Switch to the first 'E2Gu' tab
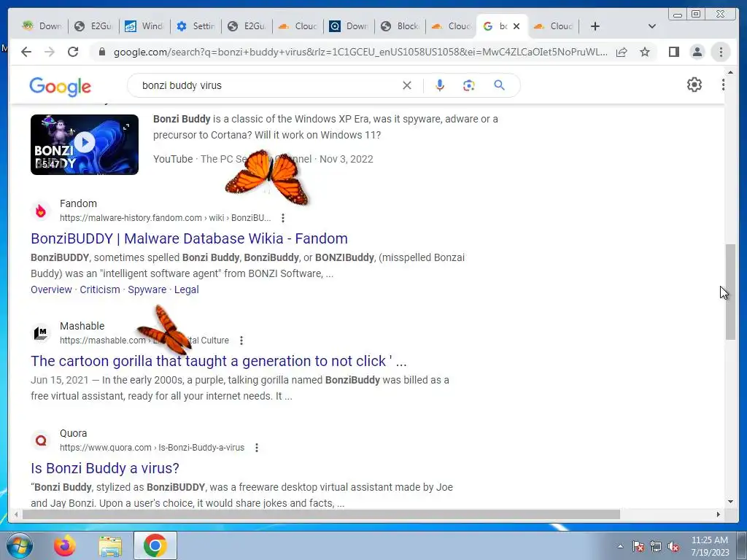The image size is (747, 560). (94, 26)
